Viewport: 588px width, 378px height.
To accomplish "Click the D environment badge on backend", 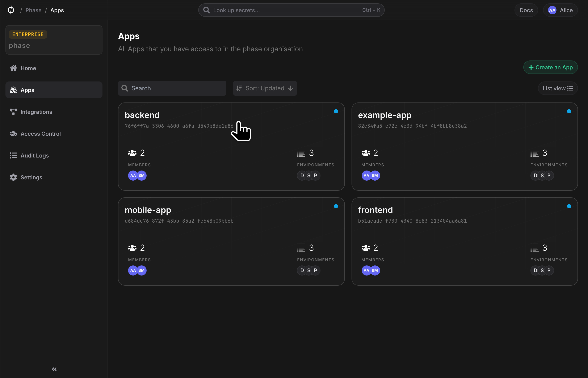I will coord(302,176).
